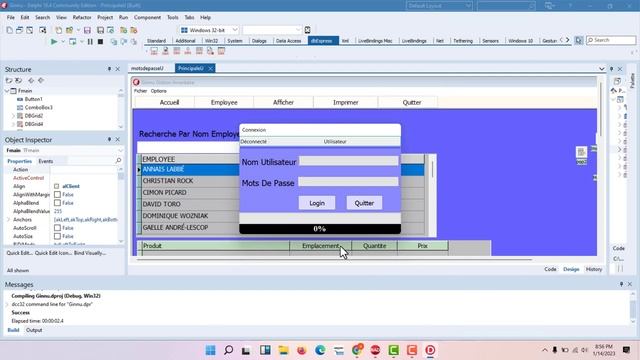
Task: Toggle the AlphaBlend False checkbox
Action: (57, 203)
